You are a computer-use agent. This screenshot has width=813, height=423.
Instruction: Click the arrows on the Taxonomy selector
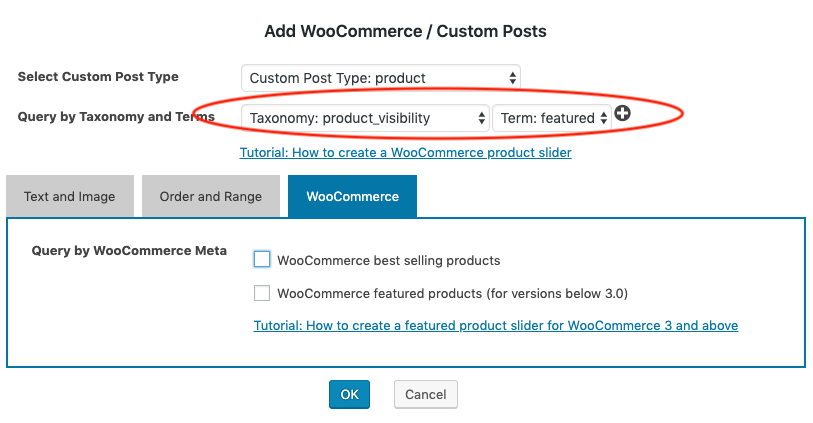[483, 118]
